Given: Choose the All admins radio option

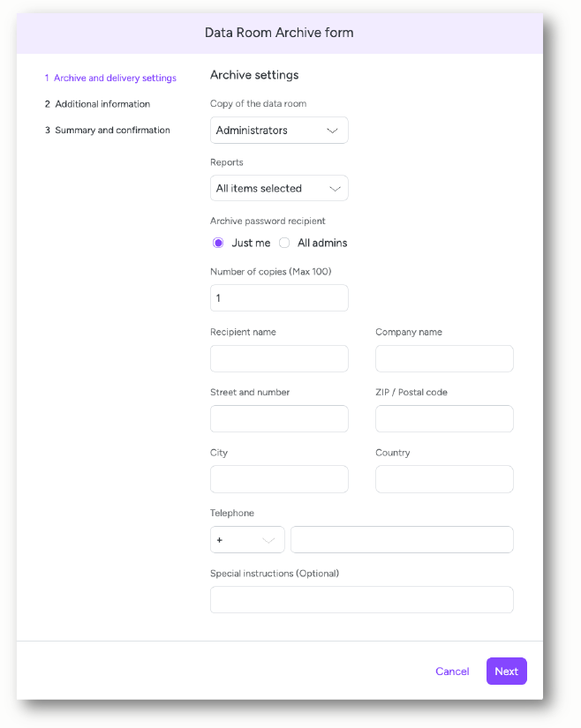Looking at the screenshot, I should (284, 243).
